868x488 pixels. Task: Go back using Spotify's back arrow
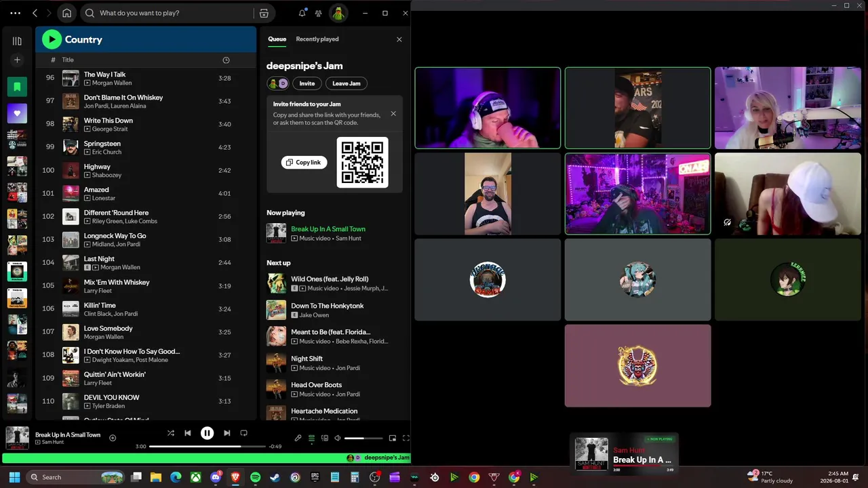click(x=35, y=13)
